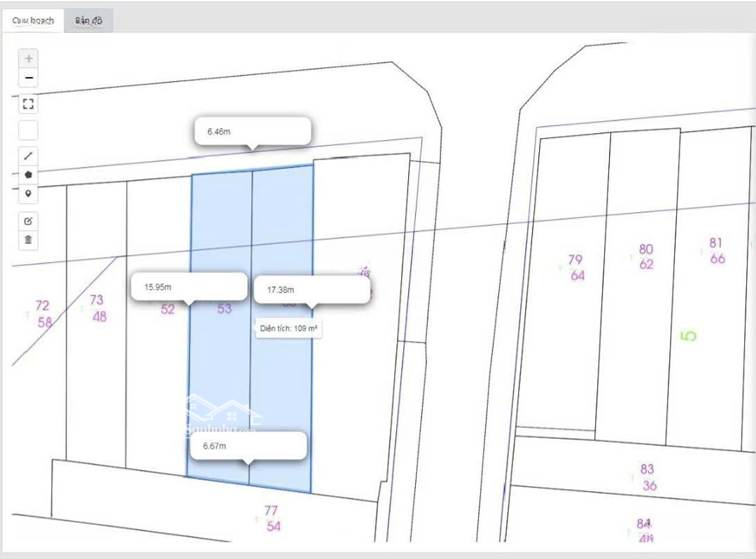Click the 6.67m measurement label
Viewport: 756px width, 559px height.
tap(247, 446)
